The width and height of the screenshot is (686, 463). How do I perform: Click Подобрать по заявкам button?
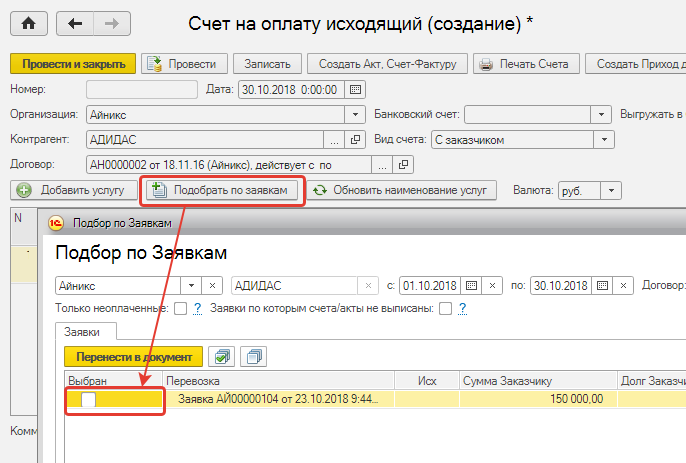(x=222, y=190)
